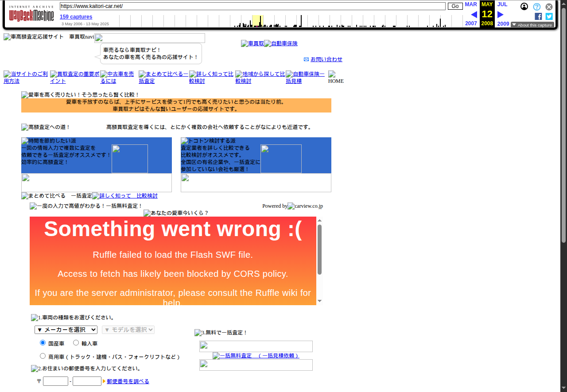Screen dimensions: 567x392
Task: Expand the About this capture panel
Action: pyautogui.click(x=532, y=25)
